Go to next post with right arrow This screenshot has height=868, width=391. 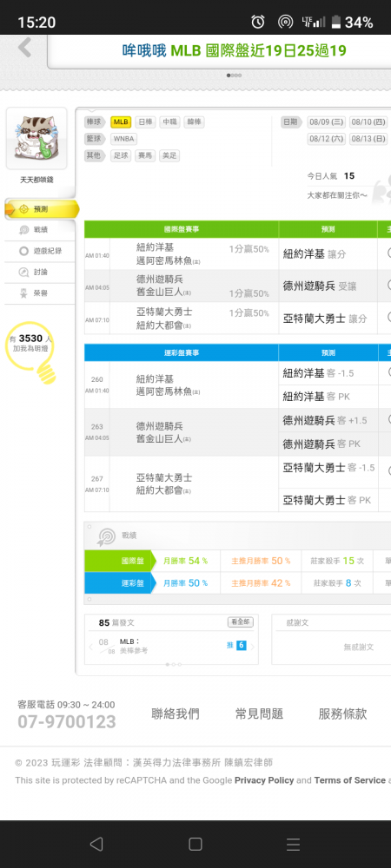252,646
